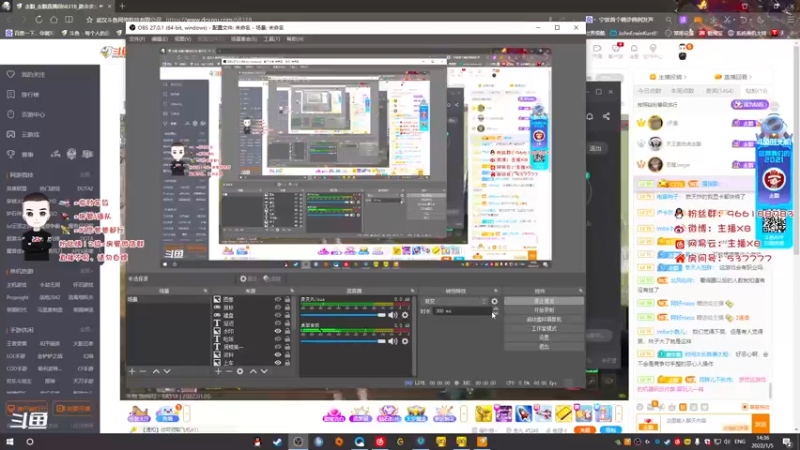Viewport: 800px width, 450px height.
Task: Open the 场景集合 menu in OBS
Action: [x=244, y=39]
